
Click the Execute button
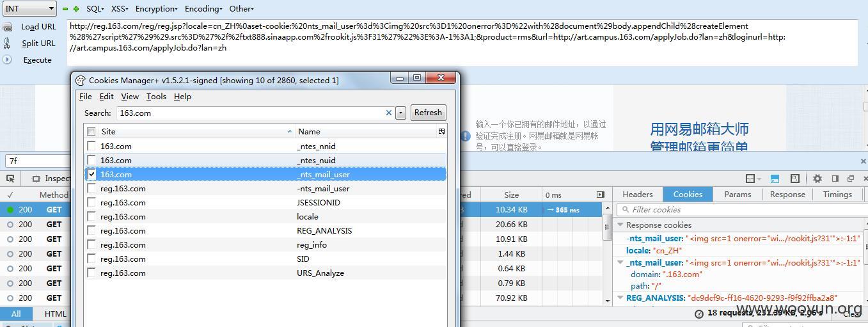click(37, 60)
